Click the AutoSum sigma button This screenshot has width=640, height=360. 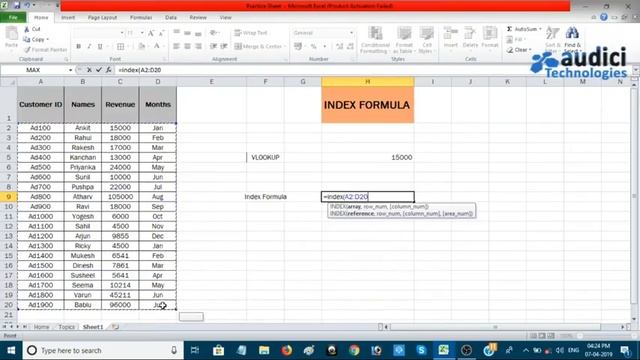click(521, 29)
